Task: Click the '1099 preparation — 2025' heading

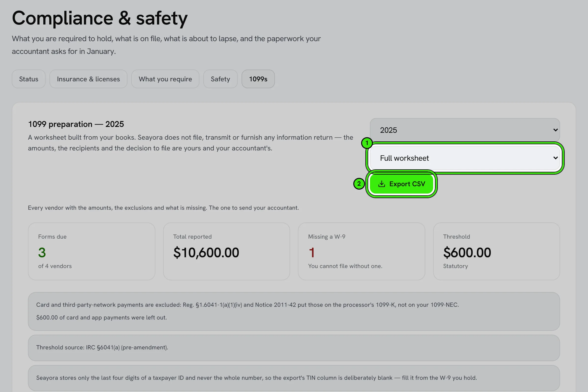Action: (x=76, y=124)
